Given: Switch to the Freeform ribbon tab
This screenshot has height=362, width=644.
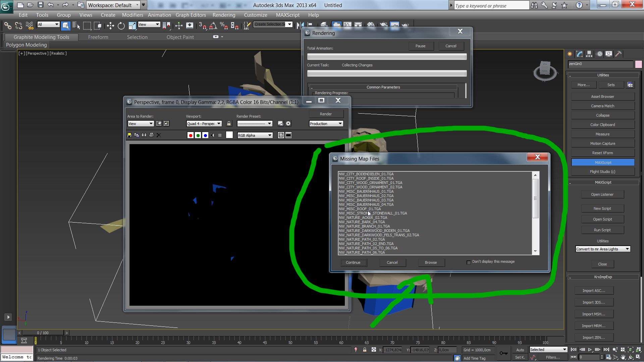Looking at the screenshot, I should tap(98, 37).
